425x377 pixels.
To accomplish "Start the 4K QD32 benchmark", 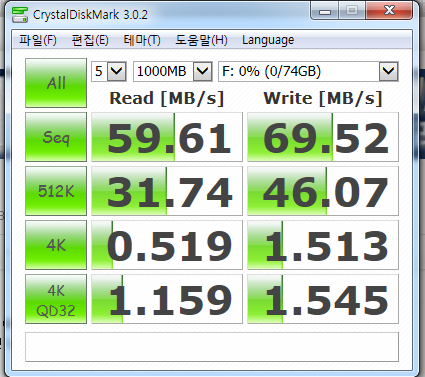I will (x=56, y=299).
